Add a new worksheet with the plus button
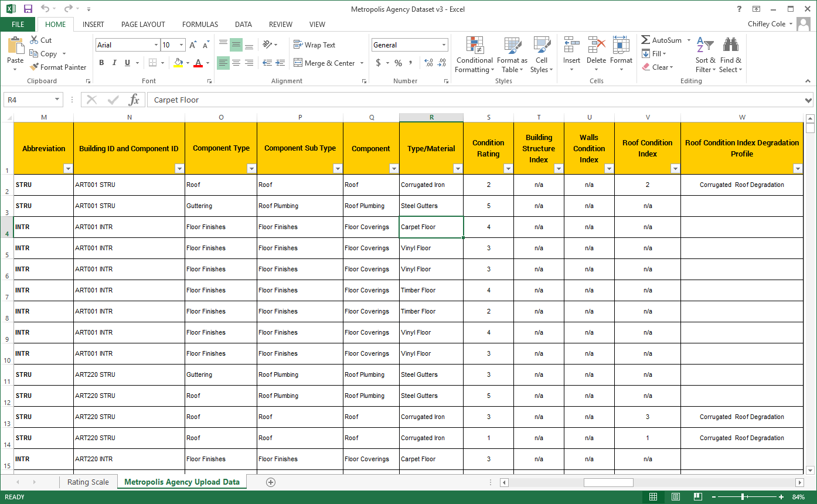Screen dimensions: 817x504 [270, 482]
